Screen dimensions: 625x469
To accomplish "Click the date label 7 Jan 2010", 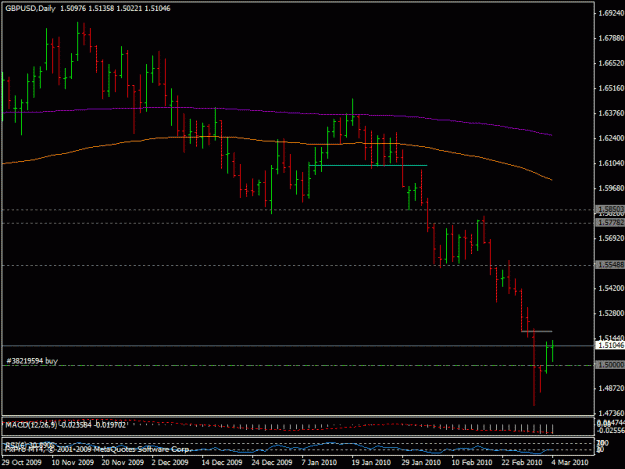I will (x=319, y=462).
